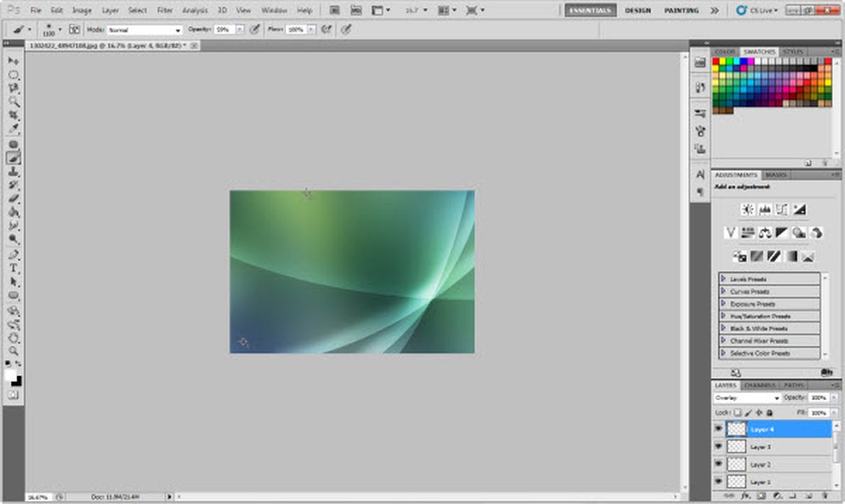Screen dimensions: 845x504
Task: Select the Crop tool
Action: pos(14,115)
